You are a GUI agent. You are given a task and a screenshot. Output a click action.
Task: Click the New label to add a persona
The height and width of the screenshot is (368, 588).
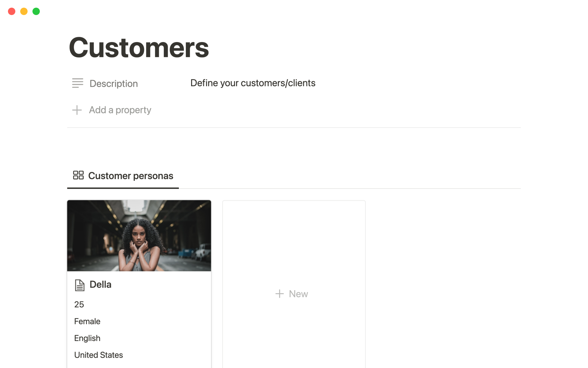coord(298,294)
